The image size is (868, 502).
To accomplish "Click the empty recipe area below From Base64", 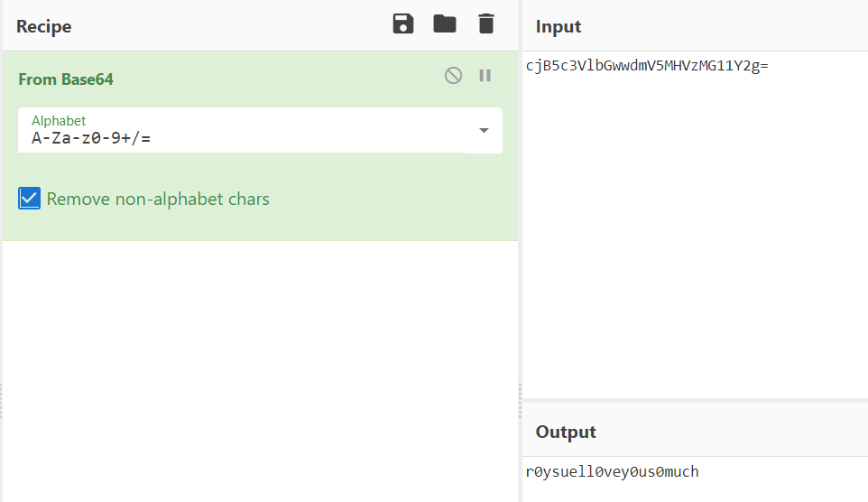I will click(x=260, y=361).
